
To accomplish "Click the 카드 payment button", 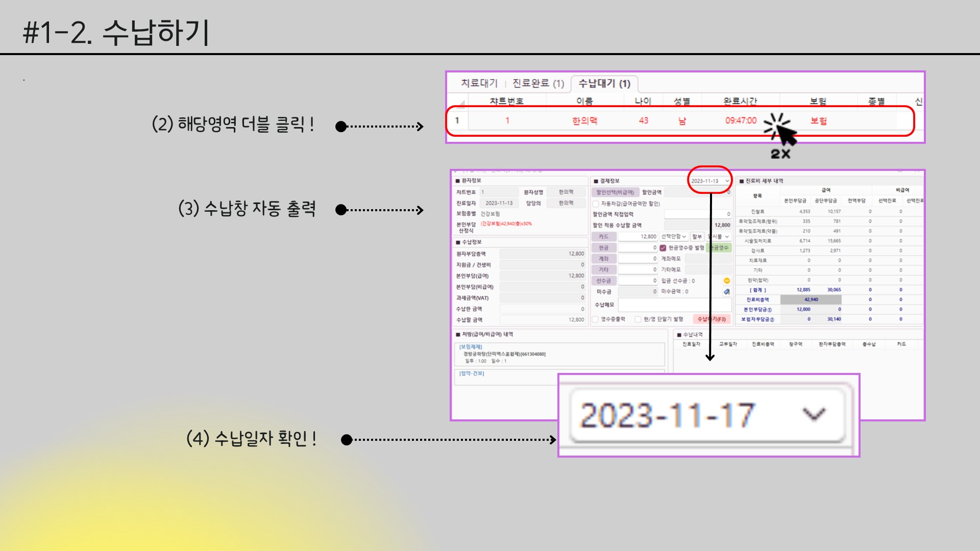I will (604, 237).
